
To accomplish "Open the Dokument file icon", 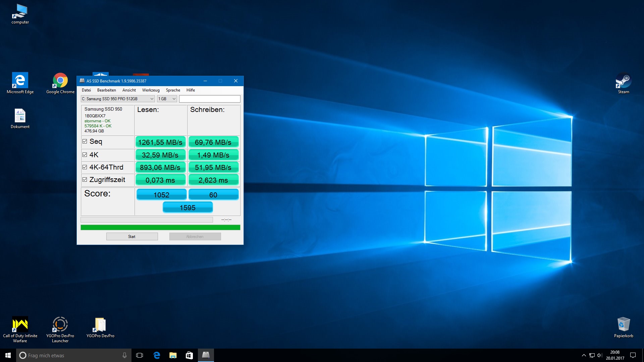I will click(20, 116).
